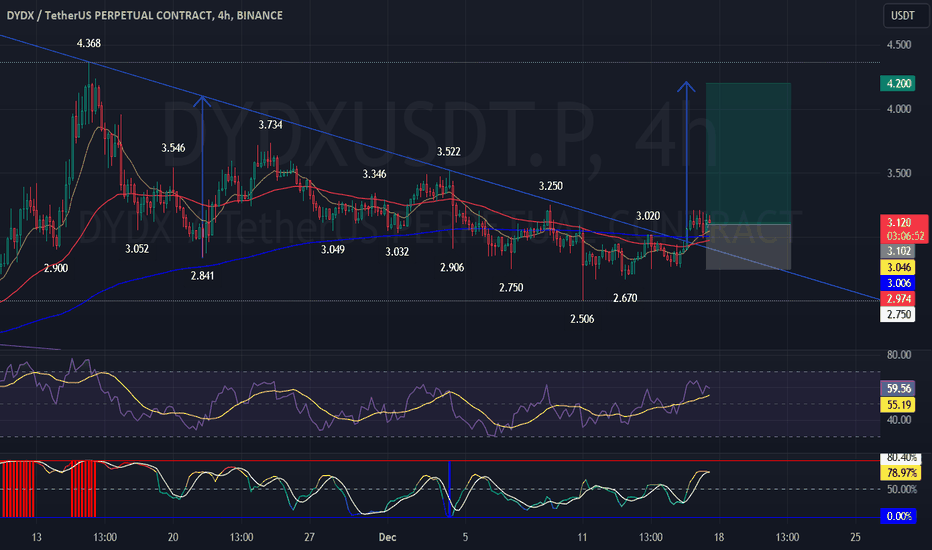Click the 2.900 price annotation
This screenshot has width=932, height=550.
point(56,268)
